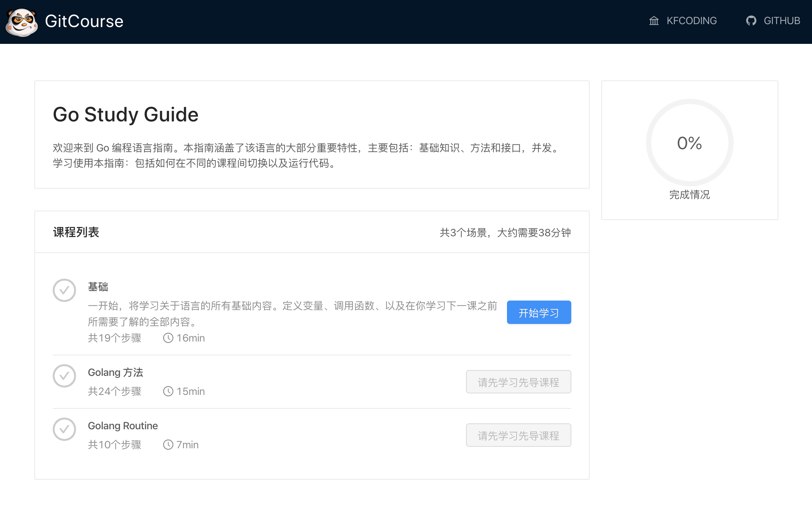Click the 15min duration text
Screen dimensions: 812x517
tap(191, 391)
